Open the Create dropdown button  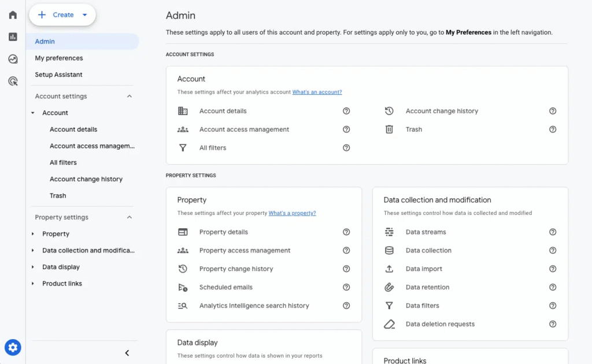tap(62, 15)
